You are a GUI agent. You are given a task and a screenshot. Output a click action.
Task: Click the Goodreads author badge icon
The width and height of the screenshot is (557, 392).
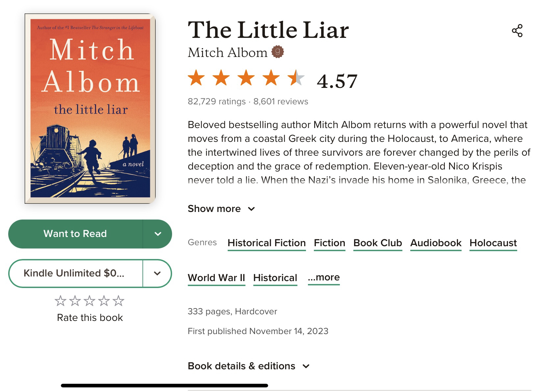277,52
